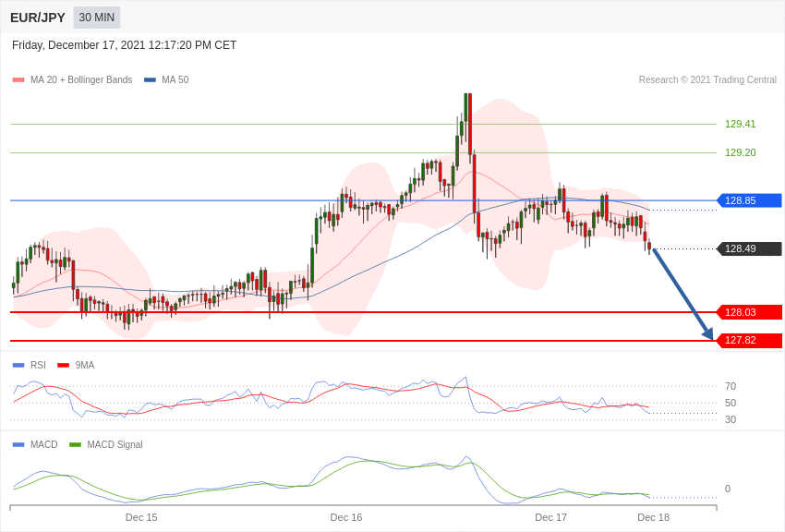Click the MACD Signal legend label
The image size is (785, 532).
(115, 444)
